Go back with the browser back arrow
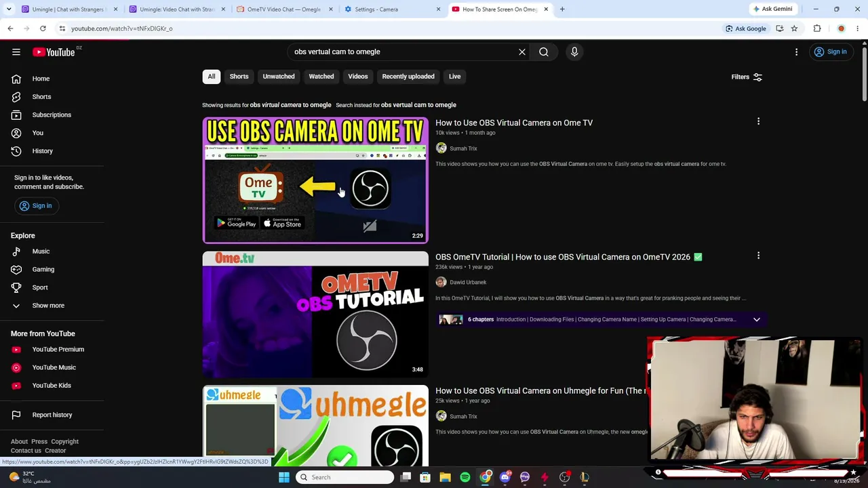Image resolution: width=868 pixels, height=488 pixels. [10, 28]
